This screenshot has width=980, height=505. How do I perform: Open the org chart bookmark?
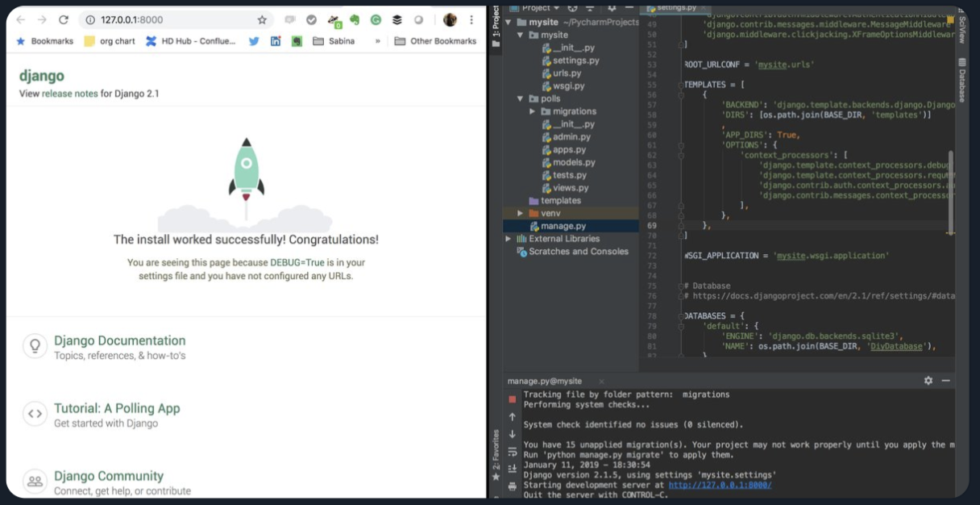point(110,41)
